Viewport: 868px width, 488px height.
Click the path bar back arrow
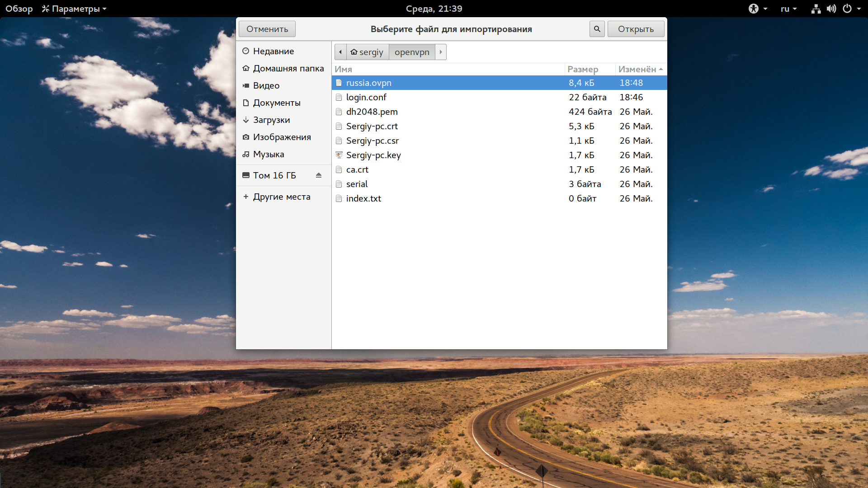[x=340, y=52]
